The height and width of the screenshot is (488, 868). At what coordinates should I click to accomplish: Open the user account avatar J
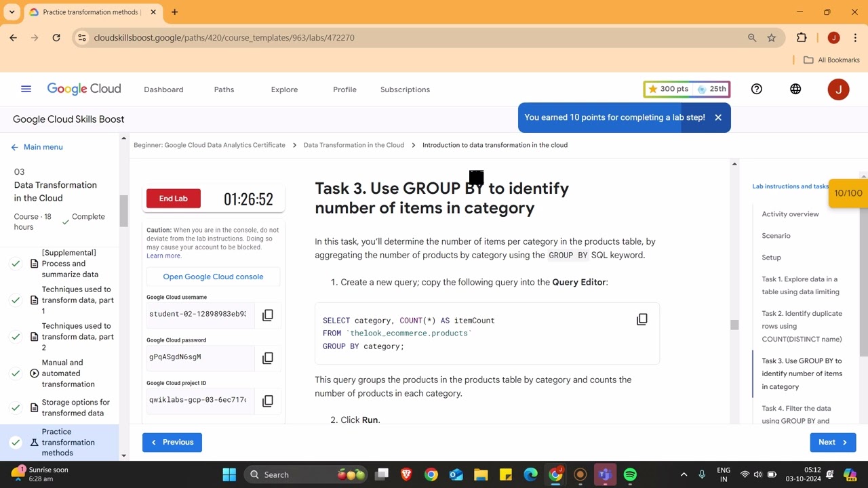coord(838,89)
